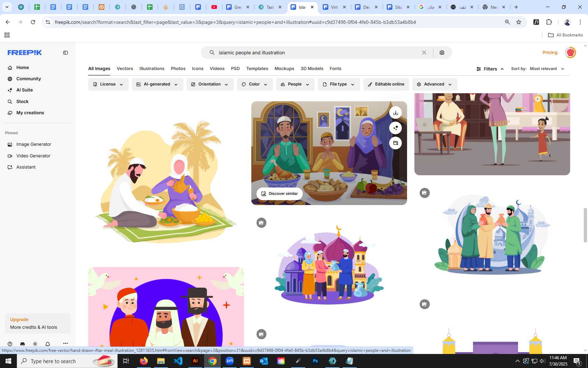Open Chrome extensions puzzle icon

tap(549, 22)
